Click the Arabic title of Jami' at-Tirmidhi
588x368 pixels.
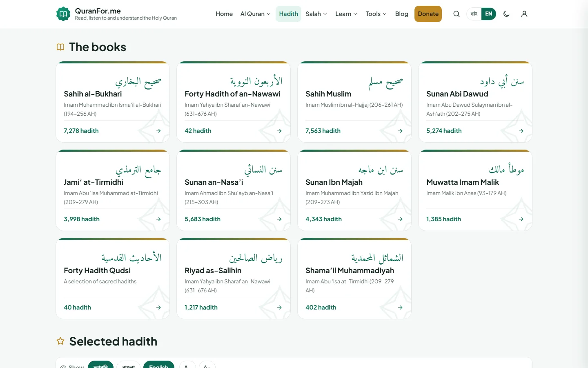coord(138,170)
